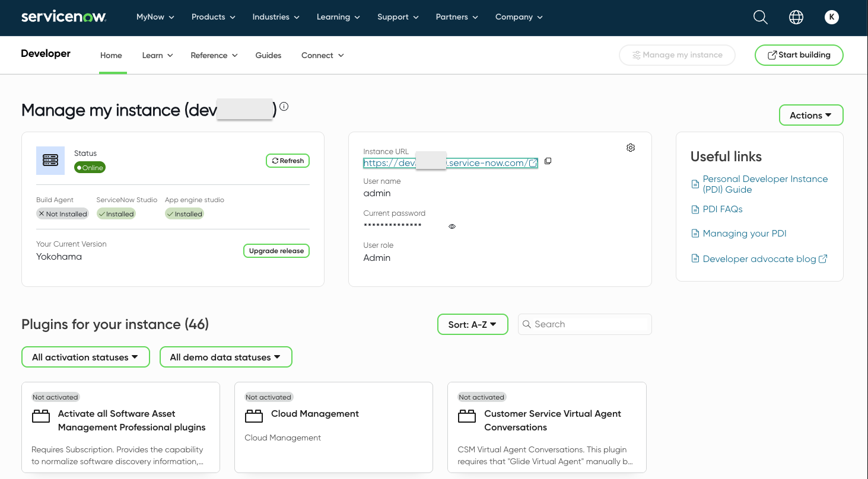Click document icon beside Managing your PDI
The width and height of the screenshot is (868, 479).
[695, 234]
